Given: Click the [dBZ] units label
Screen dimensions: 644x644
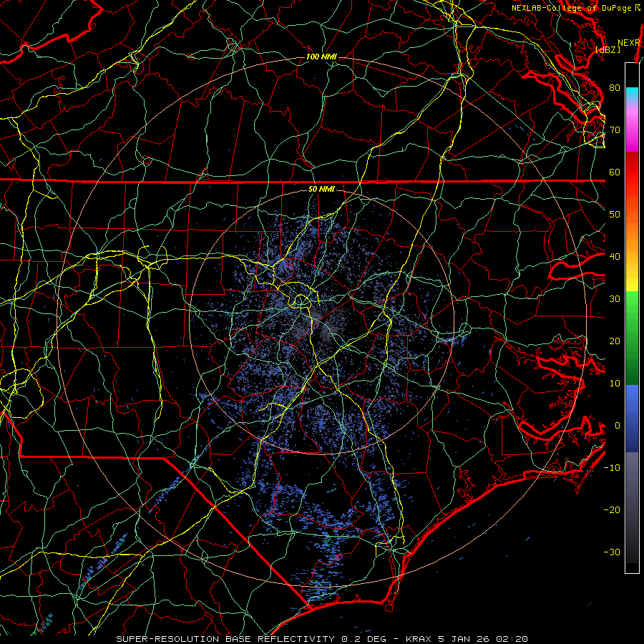Looking at the screenshot, I should click(608, 50).
